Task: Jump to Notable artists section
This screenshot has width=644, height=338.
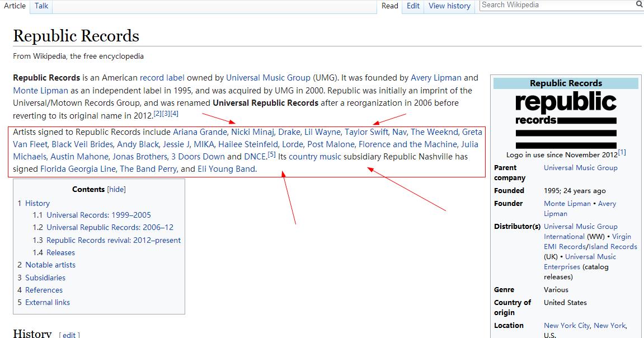Action: (x=50, y=265)
